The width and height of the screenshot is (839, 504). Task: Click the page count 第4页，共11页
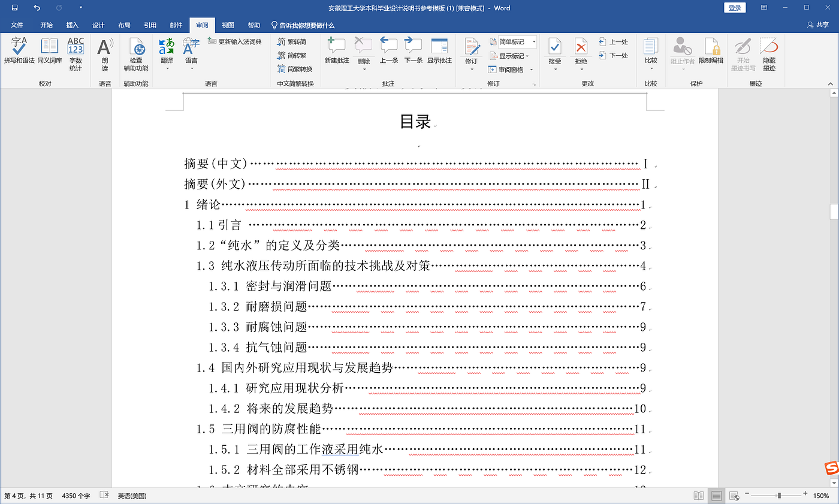tap(28, 496)
